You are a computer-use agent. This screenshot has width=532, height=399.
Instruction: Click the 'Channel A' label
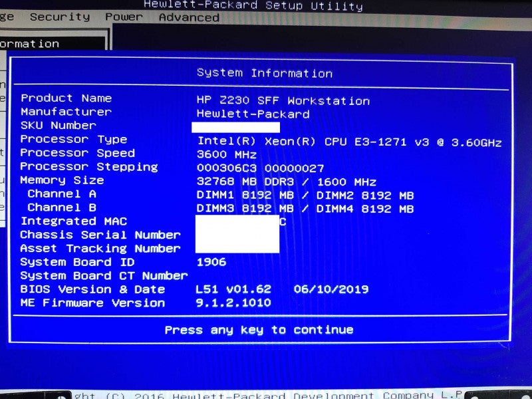[62, 194]
